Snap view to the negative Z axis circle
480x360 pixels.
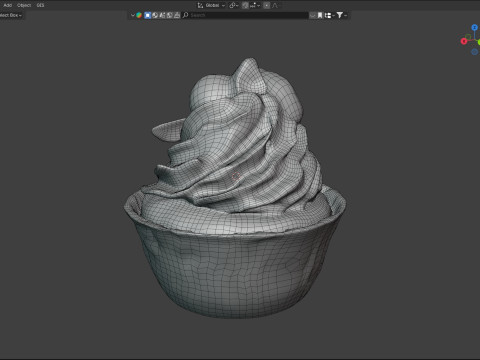[x=474, y=52]
